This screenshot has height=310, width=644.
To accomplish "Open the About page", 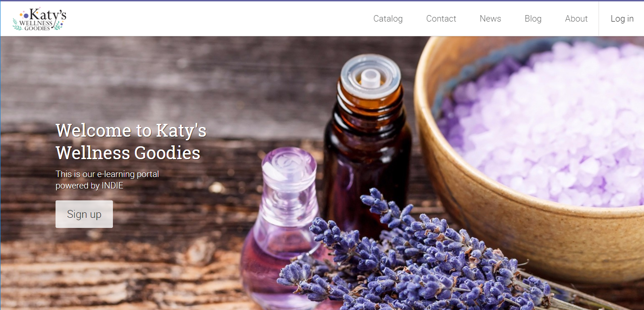I will pos(576,19).
